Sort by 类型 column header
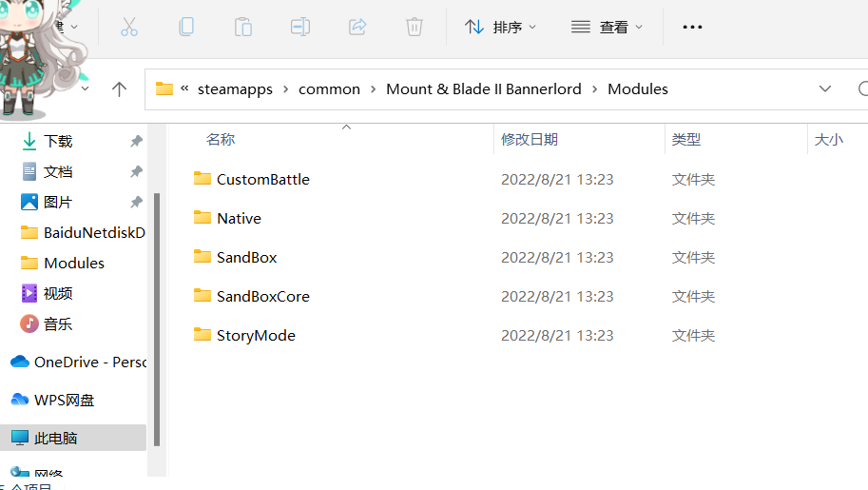This screenshot has width=868, height=490. coord(686,140)
